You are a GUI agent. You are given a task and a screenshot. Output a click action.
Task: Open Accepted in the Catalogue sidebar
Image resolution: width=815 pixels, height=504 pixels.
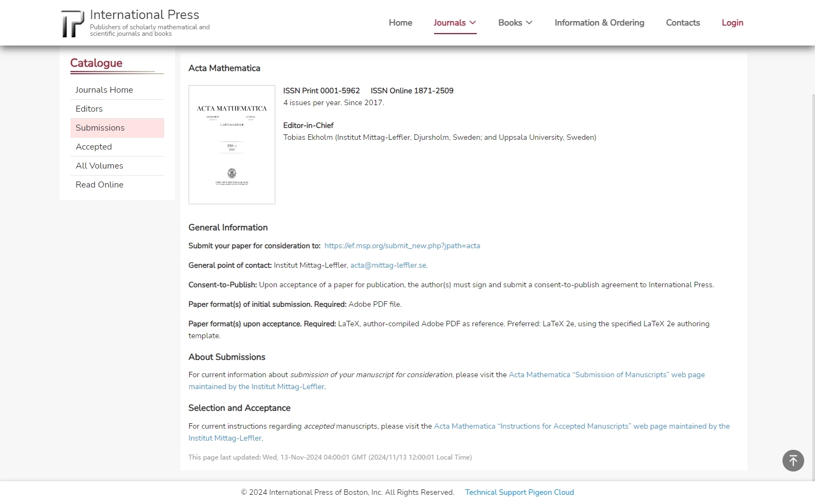(x=117, y=147)
